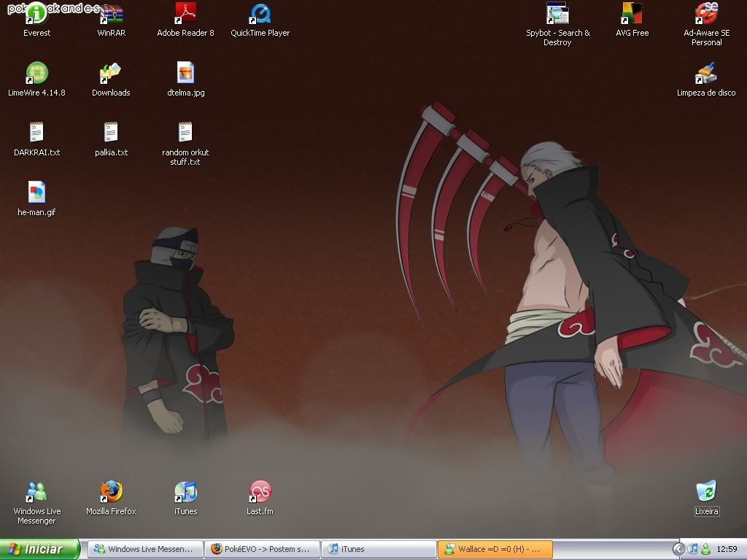Select the DARKRAI.txt file
Image resolution: width=747 pixels, height=560 pixels.
(36, 133)
